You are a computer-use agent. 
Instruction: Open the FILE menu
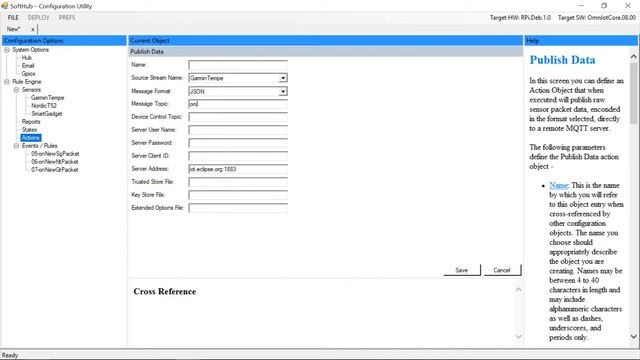[x=13, y=18]
